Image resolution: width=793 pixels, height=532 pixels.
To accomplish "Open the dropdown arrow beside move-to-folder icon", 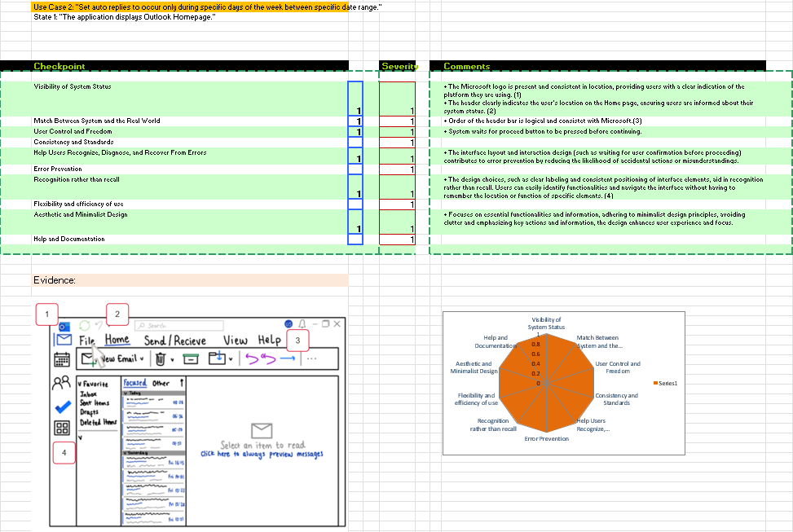I will click(x=231, y=359).
